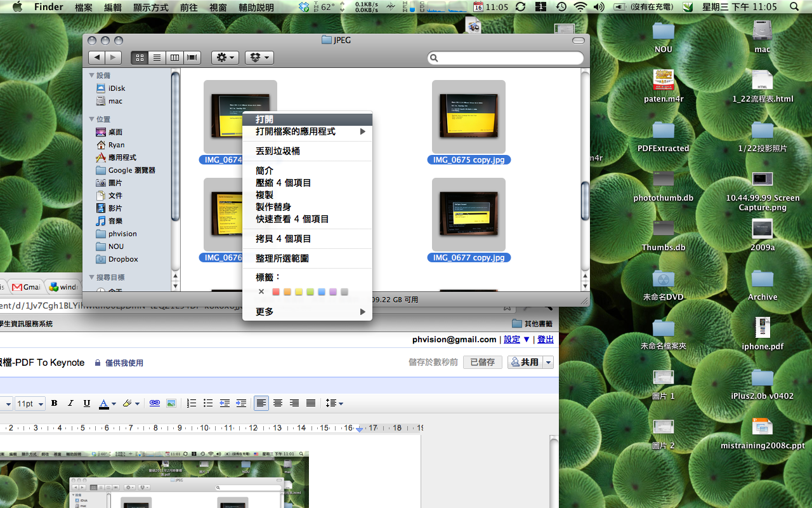Click the 登出 link
The width and height of the screenshot is (812, 508).
(x=546, y=340)
